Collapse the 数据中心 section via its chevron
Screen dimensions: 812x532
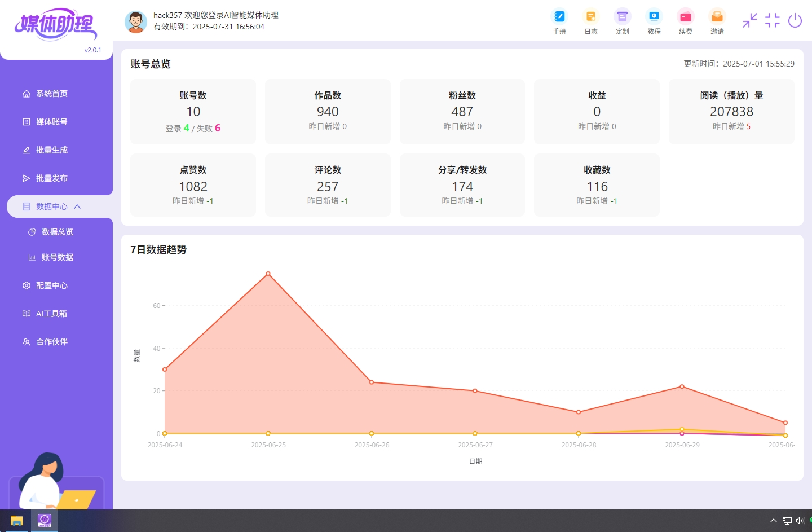pos(78,206)
